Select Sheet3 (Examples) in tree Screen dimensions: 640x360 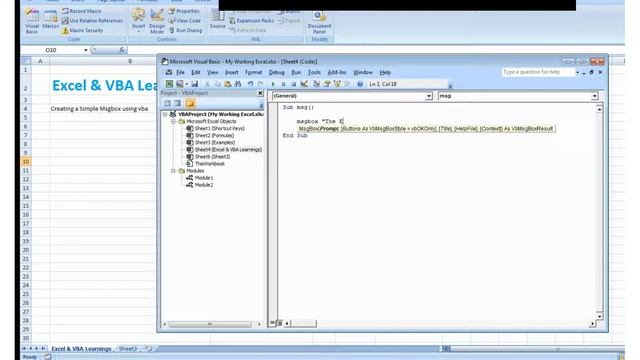tap(215, 142)
